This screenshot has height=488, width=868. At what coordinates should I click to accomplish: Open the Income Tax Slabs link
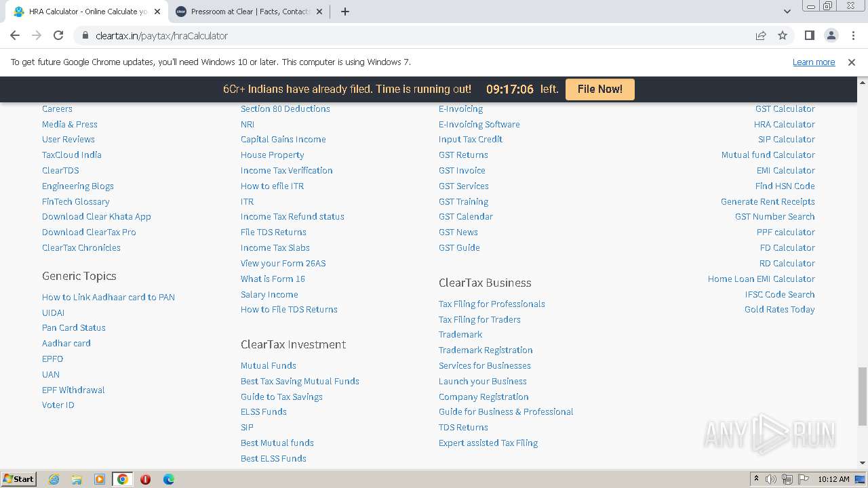[275, 247]
